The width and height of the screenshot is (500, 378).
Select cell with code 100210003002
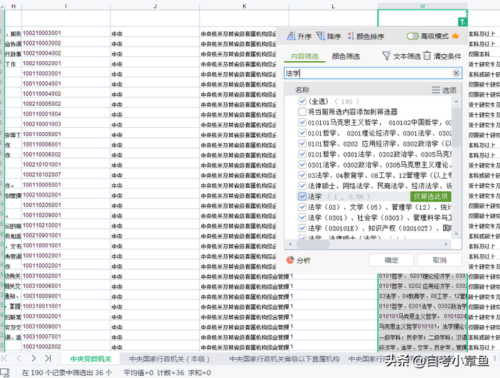click(66, 43)
